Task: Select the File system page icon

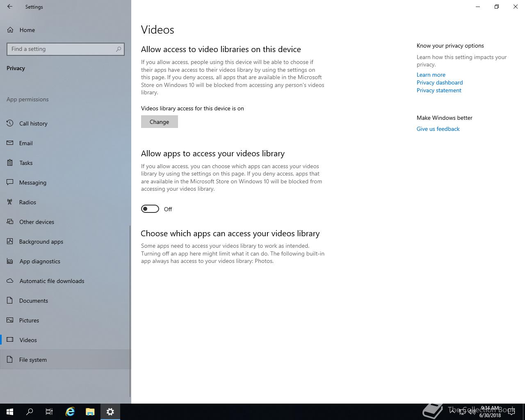Action: pos(10,360)
